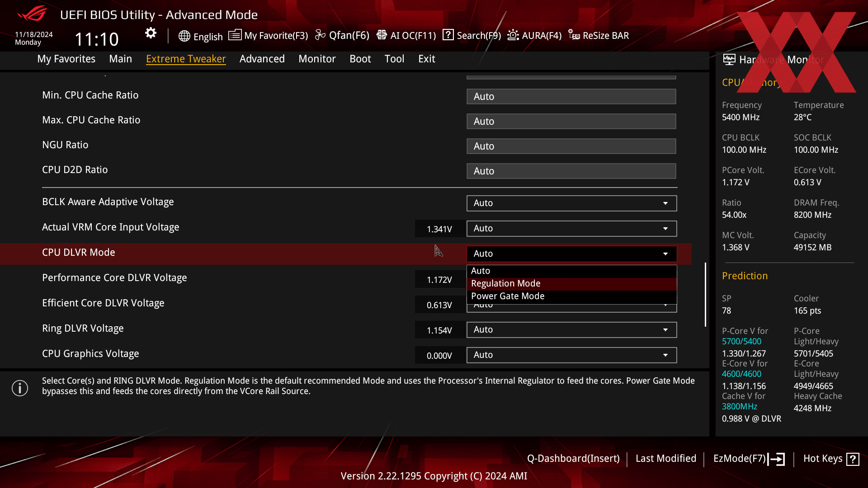868x488 pixels.
Task: Choose Power Gate Mode option
Action: [x=571, y=296]
